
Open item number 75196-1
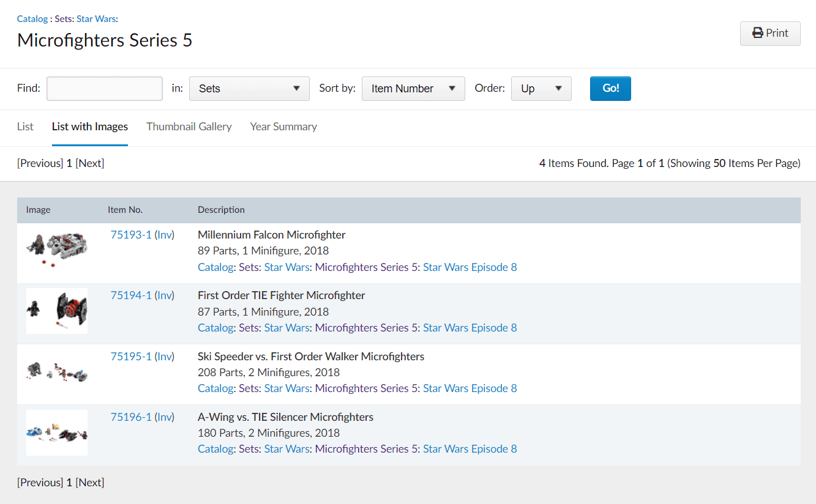131,417
